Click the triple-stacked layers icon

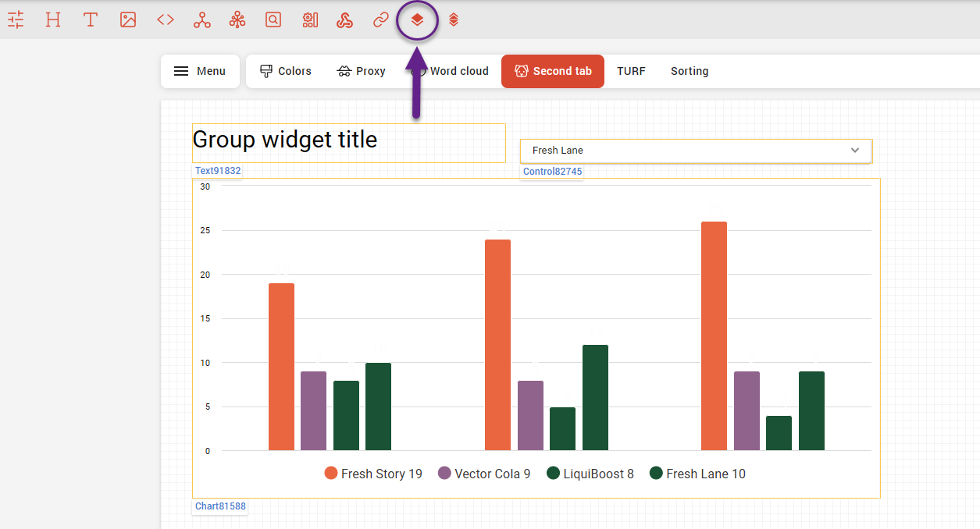click(x=454, y=20)
